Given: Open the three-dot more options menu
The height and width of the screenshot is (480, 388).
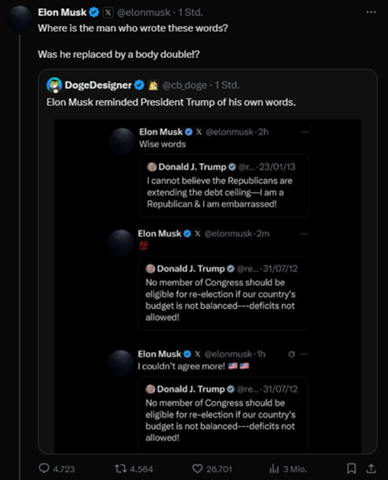Looking at the screenshot, I should pyautogui.click(x=371, y=12).
